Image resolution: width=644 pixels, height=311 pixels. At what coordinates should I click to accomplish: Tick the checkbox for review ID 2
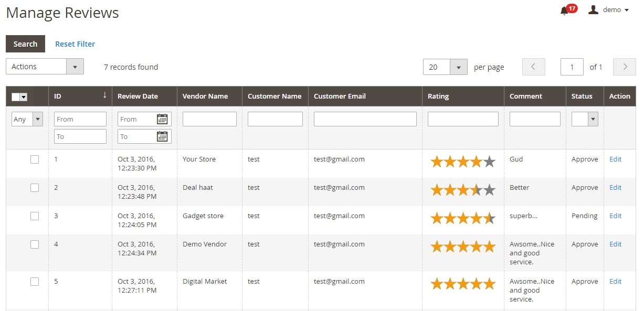click(x=35, y=188)
